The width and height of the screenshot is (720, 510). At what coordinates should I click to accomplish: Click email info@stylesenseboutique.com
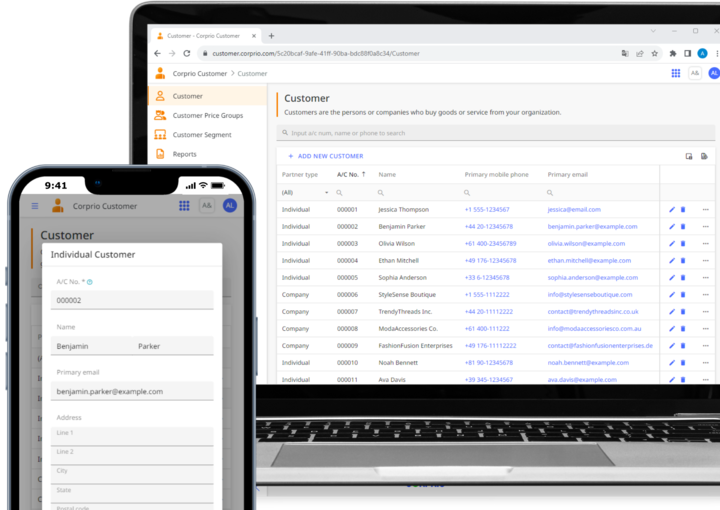click(590, 295)
